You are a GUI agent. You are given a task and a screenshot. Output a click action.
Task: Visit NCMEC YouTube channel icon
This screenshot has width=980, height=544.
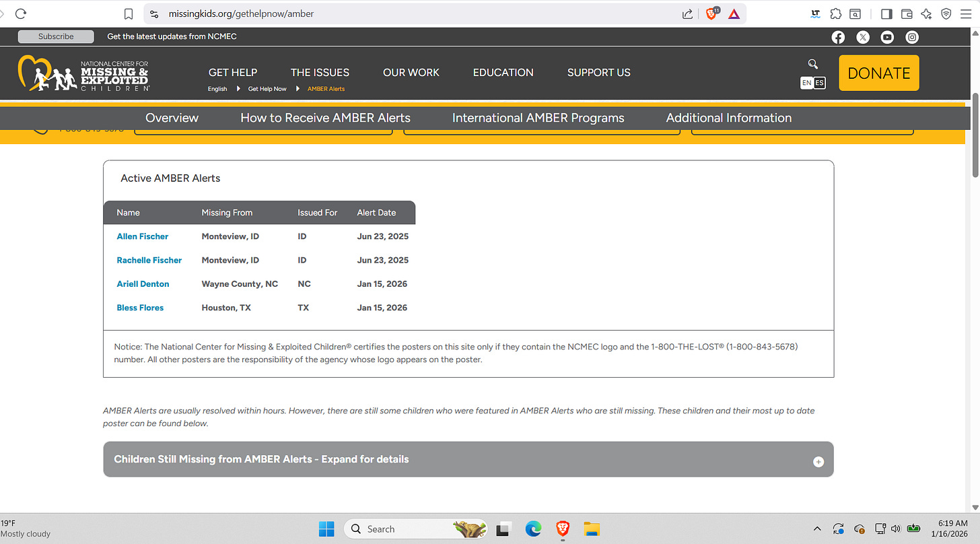[887, 37]
